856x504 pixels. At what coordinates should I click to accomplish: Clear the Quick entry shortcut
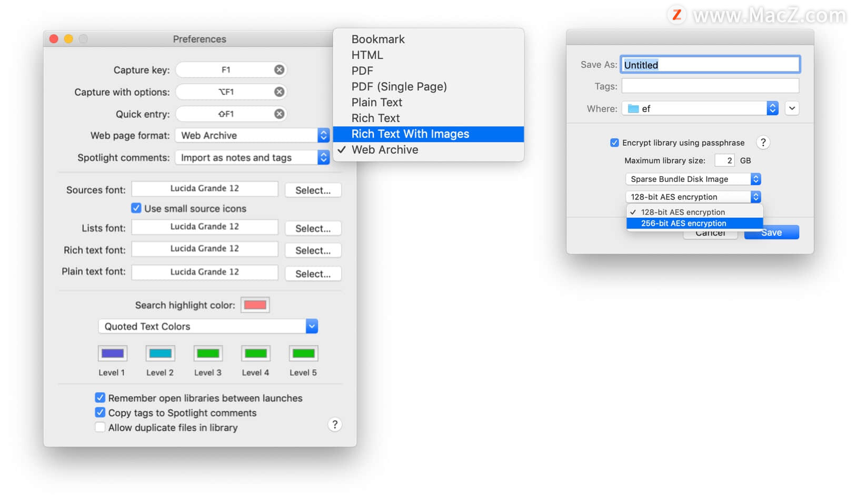coord(279,114)
